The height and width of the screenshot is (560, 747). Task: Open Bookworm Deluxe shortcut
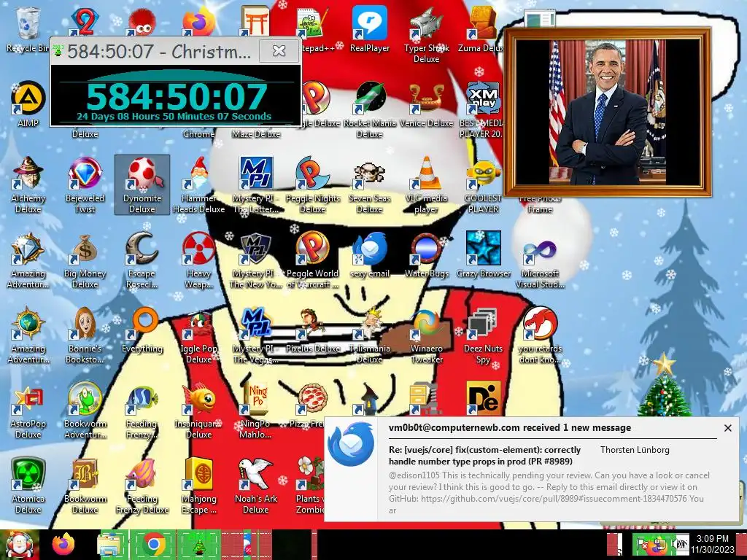(85, 486)
